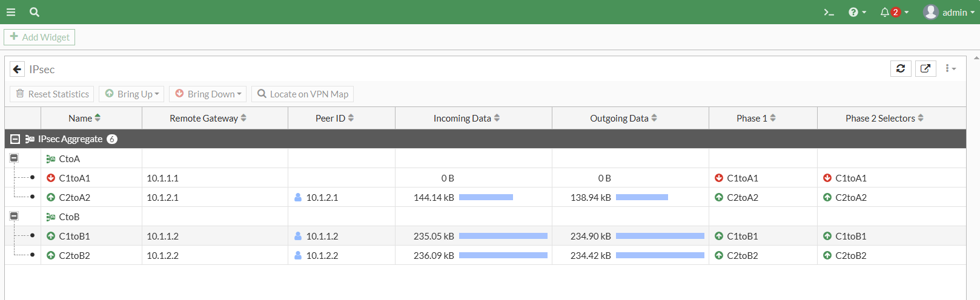
Task: Click Phase 1 status C2toA2
Action: [x=736, y=197]
